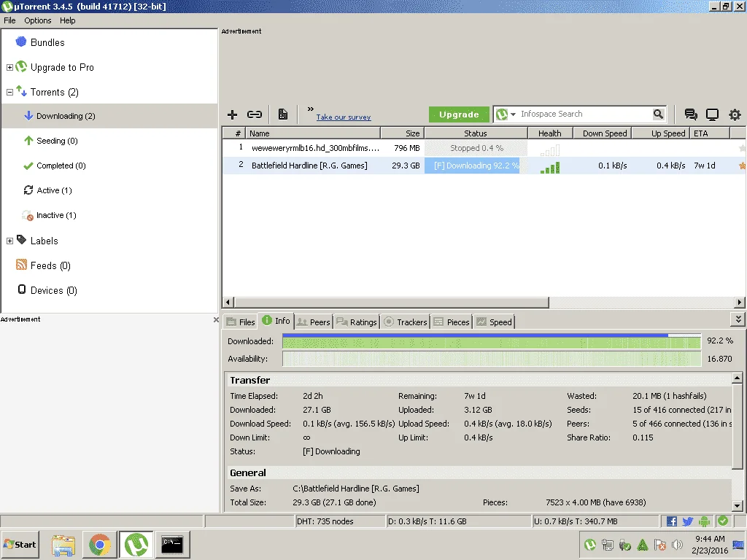Image resolution: width=747 pixels, height=560 pixels.
Task: Sort by the Name column header
Action: pyautogui.click(x=313, y=133)
